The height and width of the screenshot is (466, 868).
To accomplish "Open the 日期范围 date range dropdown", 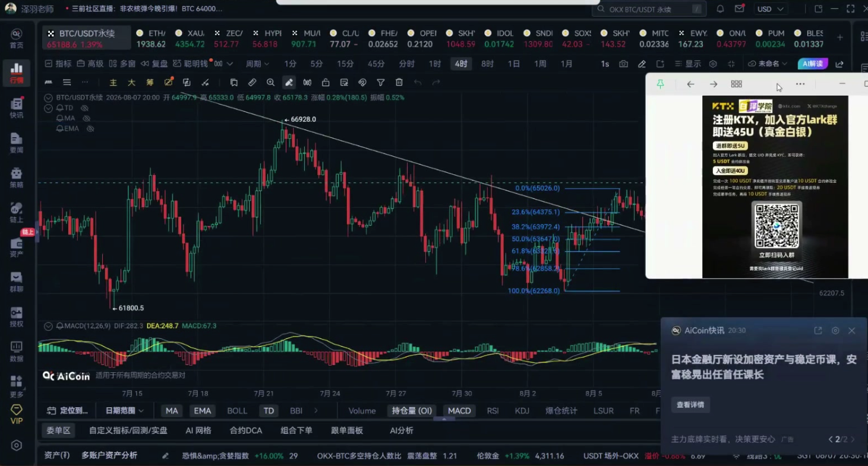I will [x=125, y=411].
